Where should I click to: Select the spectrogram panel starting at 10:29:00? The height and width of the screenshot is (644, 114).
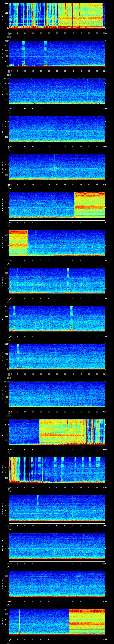57,16
